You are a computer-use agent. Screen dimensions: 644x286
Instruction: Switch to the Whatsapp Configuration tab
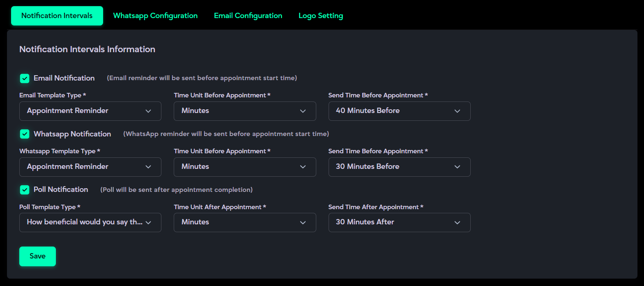pyautogui.click(x=155, y=16)
